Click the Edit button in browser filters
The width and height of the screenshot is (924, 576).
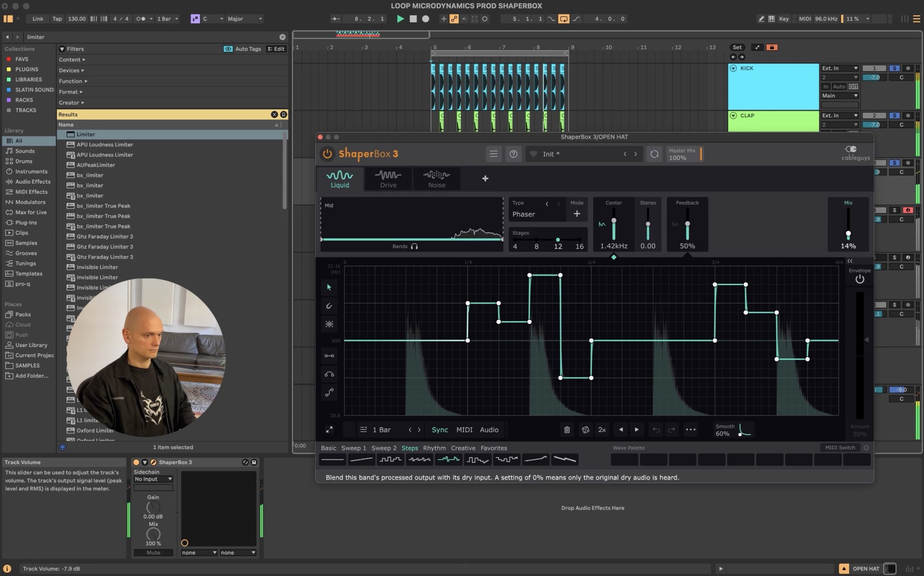[276, 49]
